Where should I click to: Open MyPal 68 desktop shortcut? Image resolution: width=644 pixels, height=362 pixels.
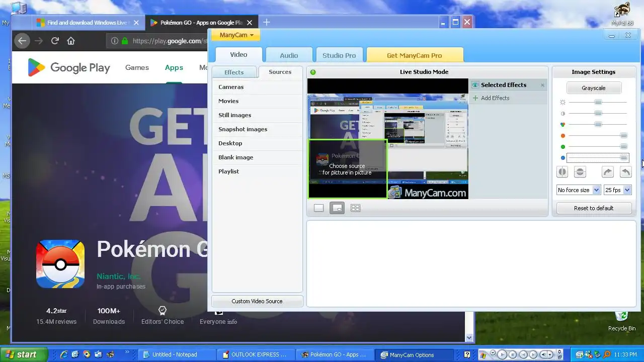point(622,14)
